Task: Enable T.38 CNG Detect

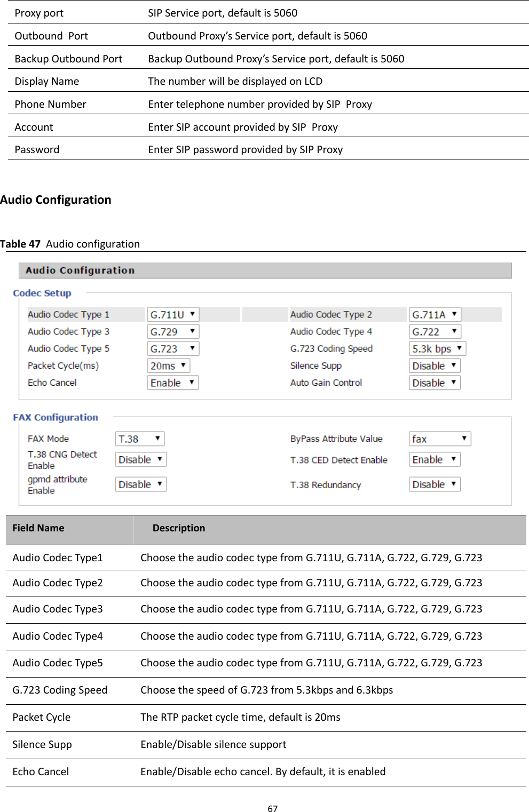Action: point(140,459)
